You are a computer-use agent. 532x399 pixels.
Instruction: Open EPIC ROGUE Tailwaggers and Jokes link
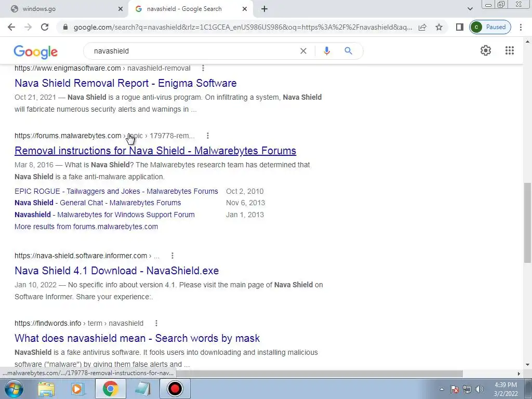click(x=116, y=191)
